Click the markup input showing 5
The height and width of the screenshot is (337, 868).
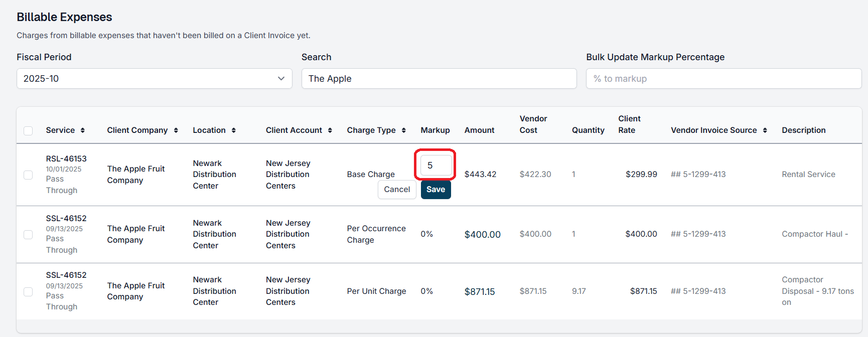click(x=436, y=165)
